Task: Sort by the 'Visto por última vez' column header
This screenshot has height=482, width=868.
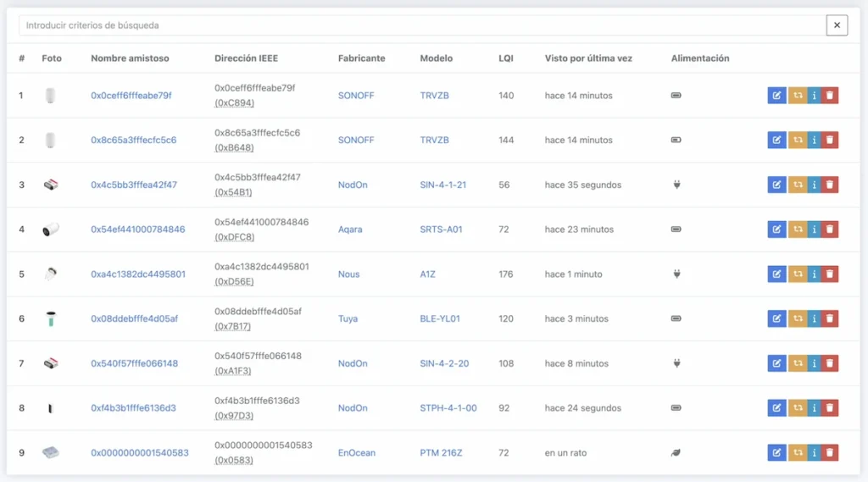Action: tap(588, 58)
